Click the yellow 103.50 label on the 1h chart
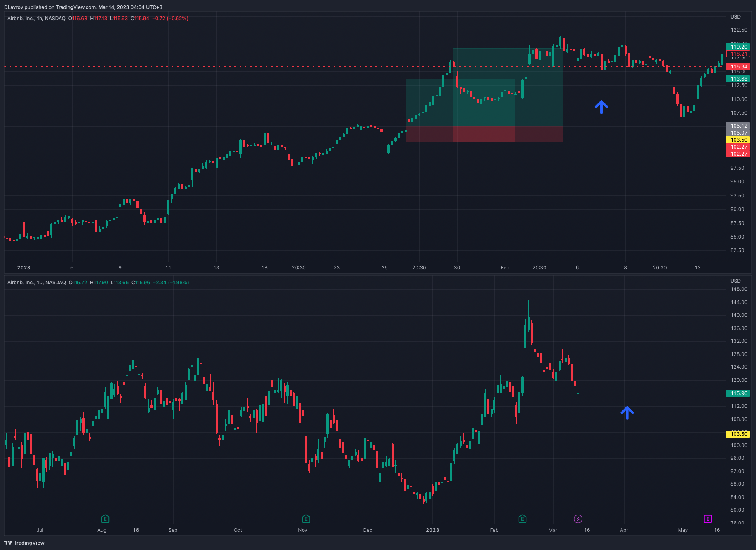756x550 pixels. pyautogui.click(x=738, y=140)
